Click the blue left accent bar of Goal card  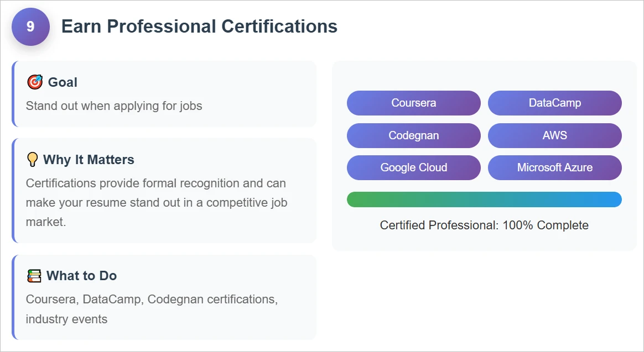13,94
